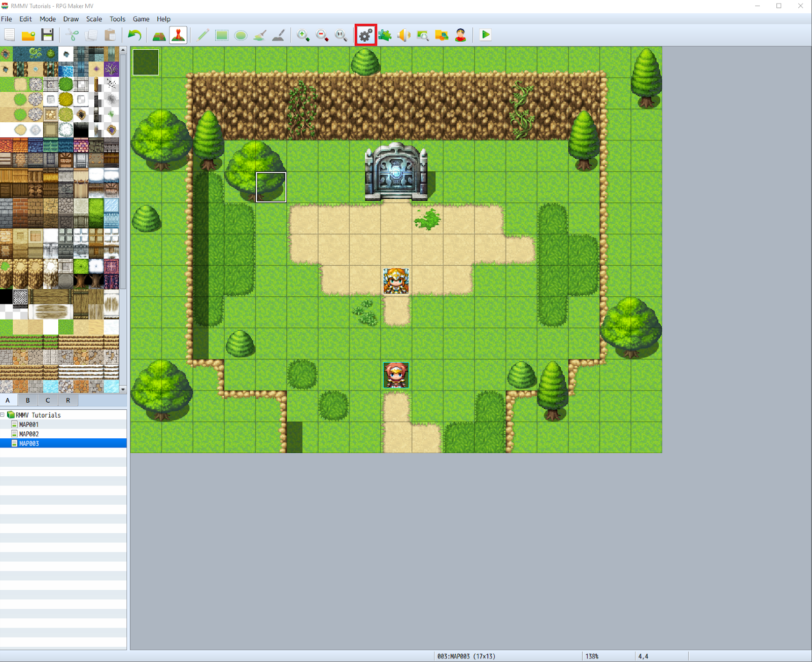Viewport: 812px width, 662px height.
Task: Minimize the RPG Maker MV window
Action: [757, 6]
